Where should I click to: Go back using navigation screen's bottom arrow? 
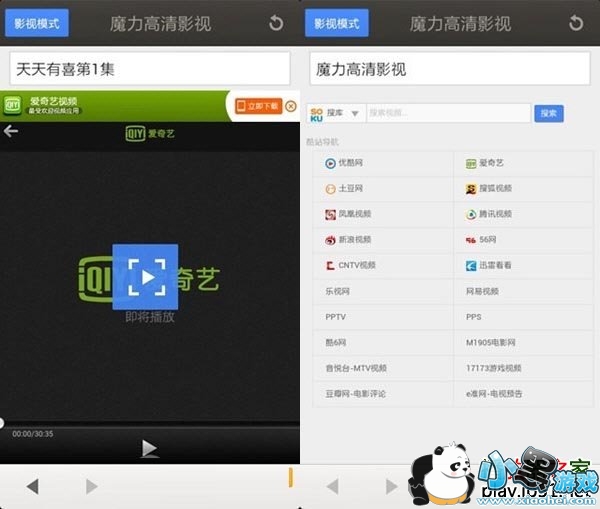333,486
